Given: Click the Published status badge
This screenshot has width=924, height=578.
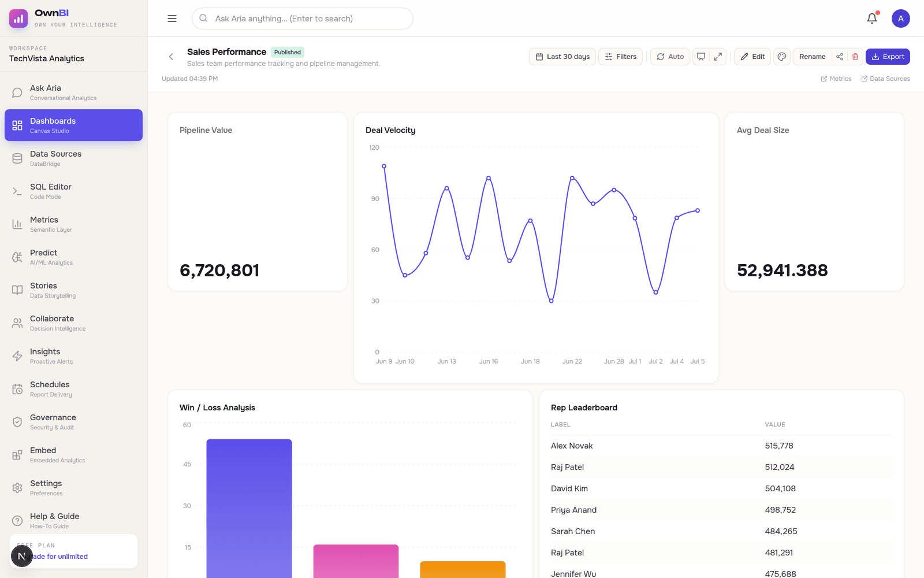Looking at the screenshot, I should point(288,52).
